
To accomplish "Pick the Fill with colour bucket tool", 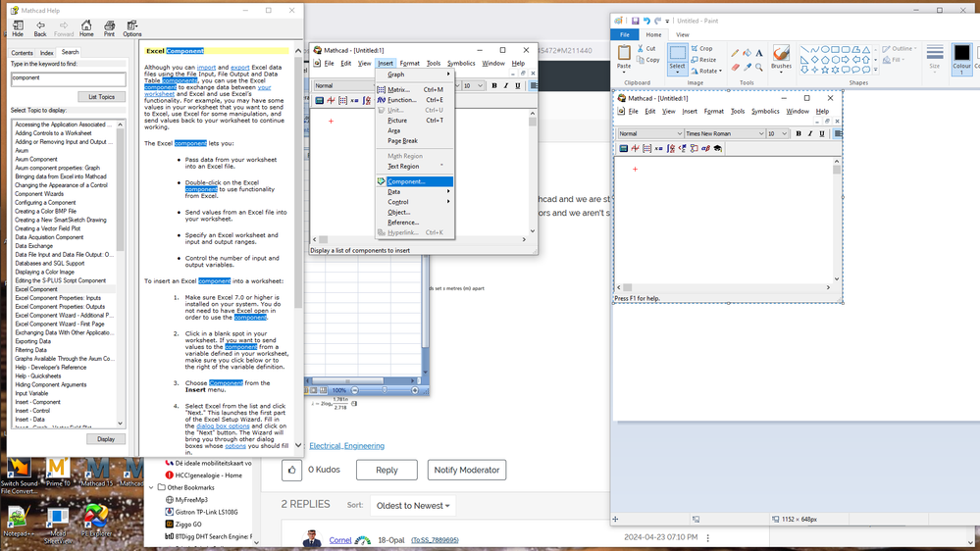I will pyautogui.click(x=747, y=53).
